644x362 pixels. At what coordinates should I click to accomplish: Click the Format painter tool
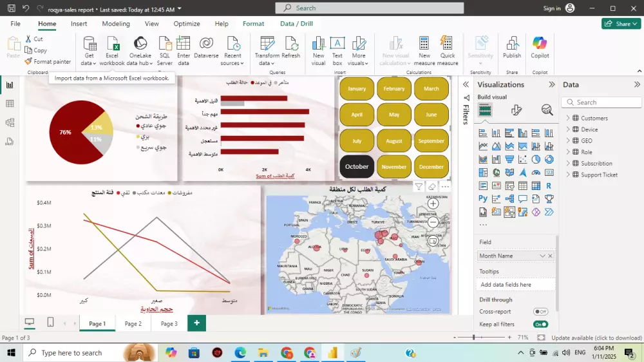(x=48, y=62)
